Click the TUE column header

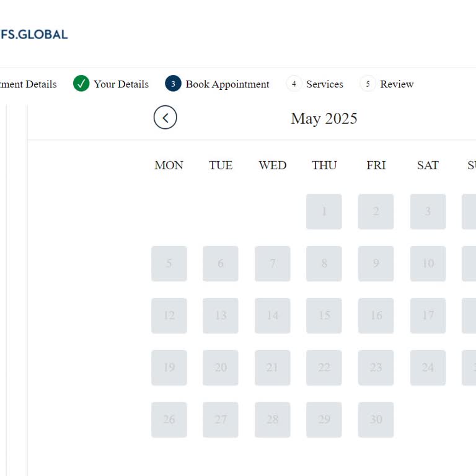coord(221,165)
